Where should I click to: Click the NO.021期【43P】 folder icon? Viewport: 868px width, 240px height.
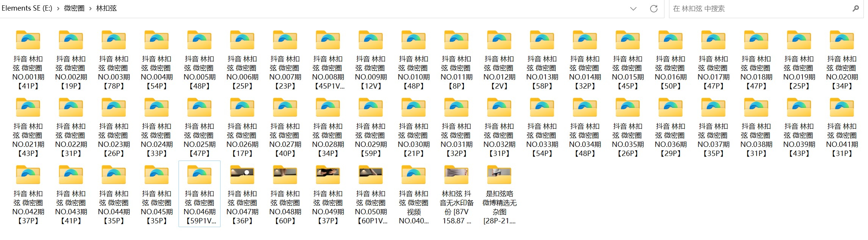point(28,108)
